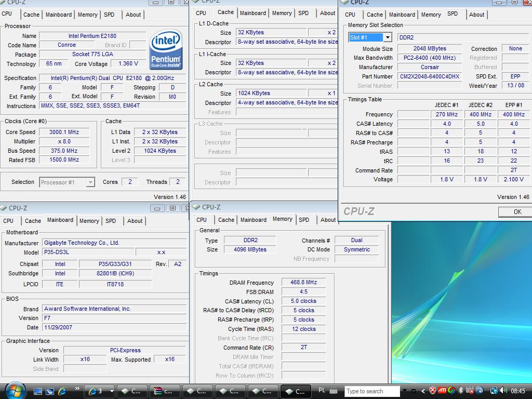The image size is (532, 399).
Task: Expand hidden tray icons with the arrow
Action: 423,391
